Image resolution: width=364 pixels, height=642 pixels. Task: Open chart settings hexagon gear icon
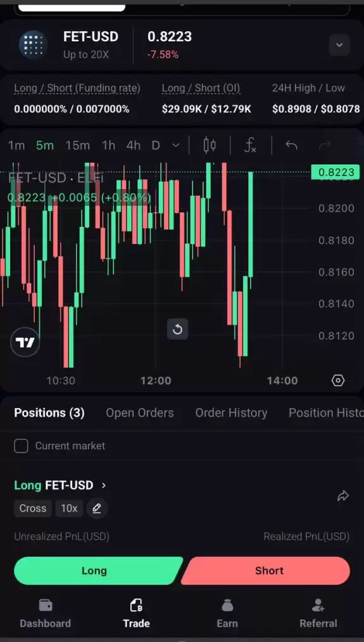coord(338,381)
